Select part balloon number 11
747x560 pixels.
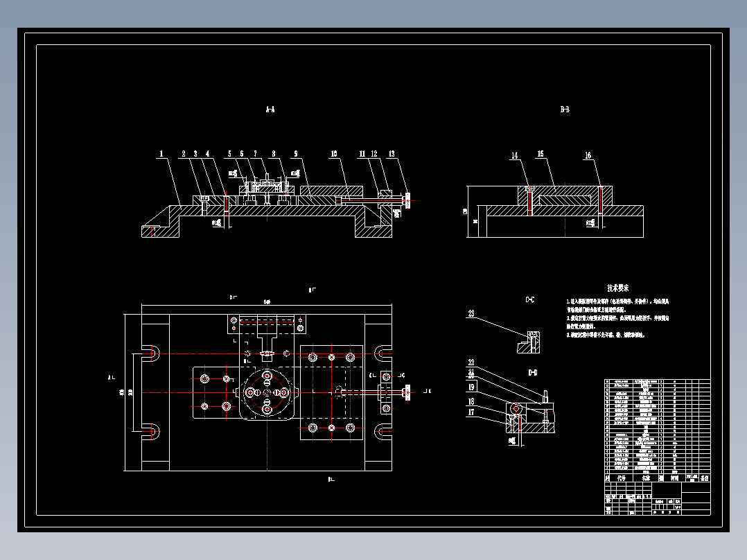pyautogui.click(x=362, y=153)
